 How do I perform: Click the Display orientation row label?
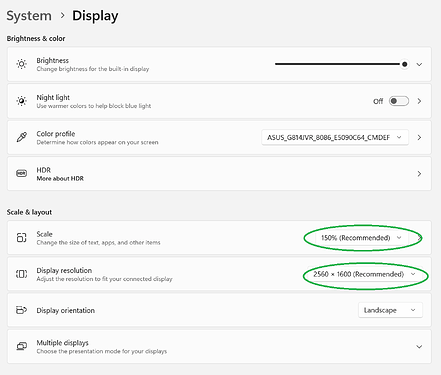tap(66, 310)
